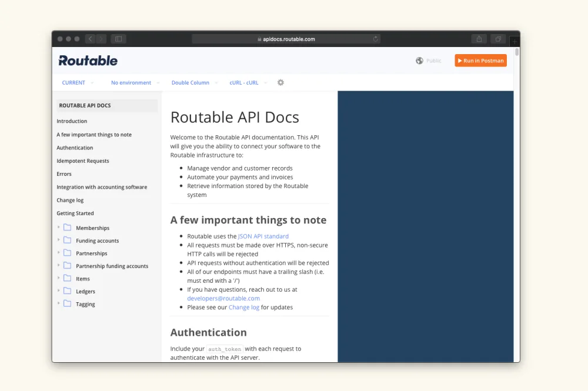Go to Errors in the sidebar
This screenshot has width=588, height=391.
(64, 174)
